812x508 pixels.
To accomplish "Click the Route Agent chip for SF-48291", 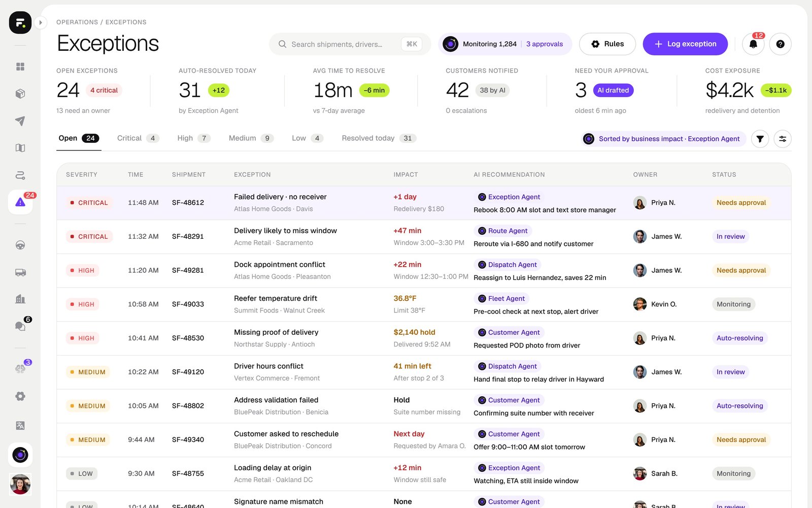I will pos(503,231).
